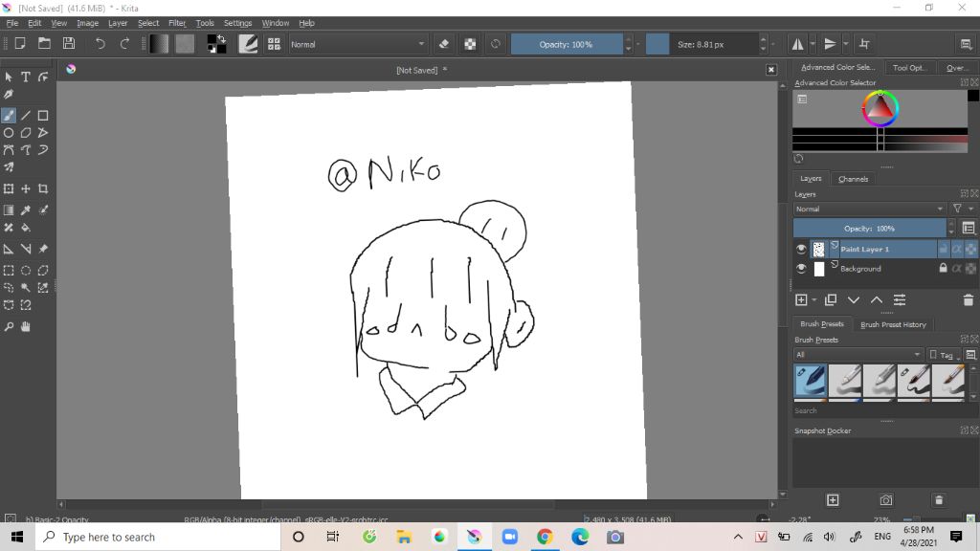The height and width of the screenshot is (551, 980).
Task: Open the Tag button in Brush Presets
Action: [943, 355]
